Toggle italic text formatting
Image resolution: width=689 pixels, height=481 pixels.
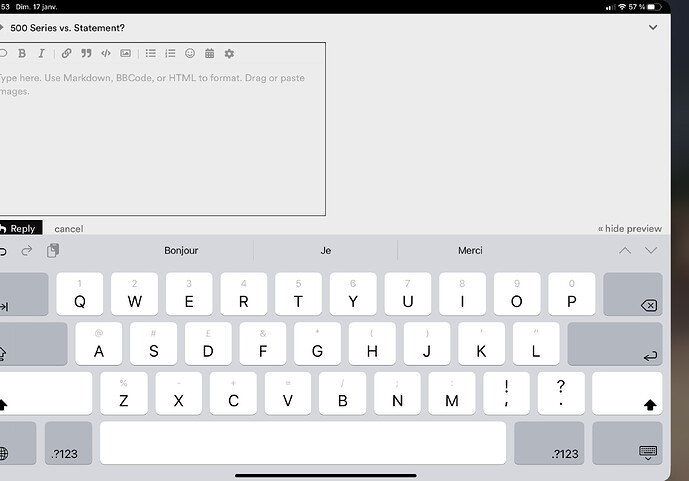tap(41, 53)
